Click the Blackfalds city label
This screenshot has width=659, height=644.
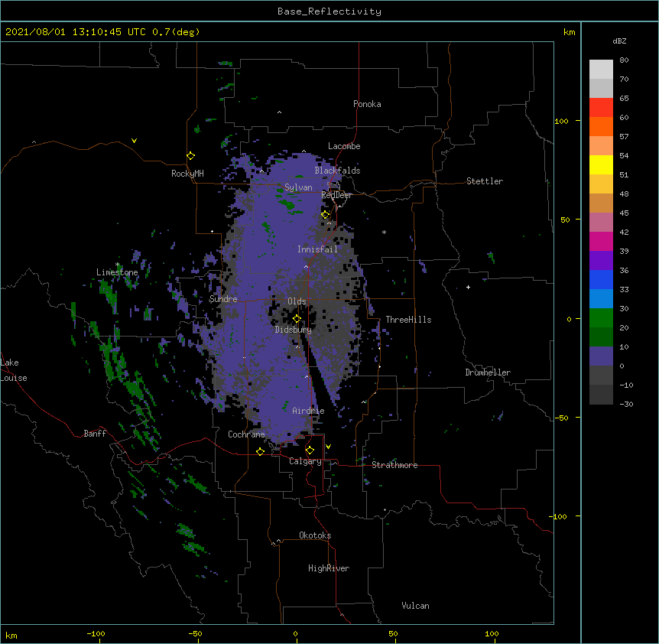coord(337,171)
